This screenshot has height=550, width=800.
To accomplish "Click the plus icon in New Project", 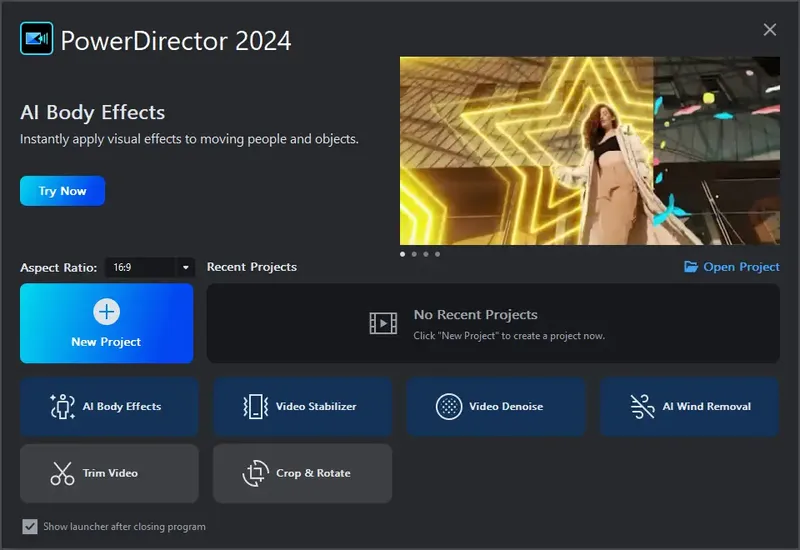I will click(107, 312).
